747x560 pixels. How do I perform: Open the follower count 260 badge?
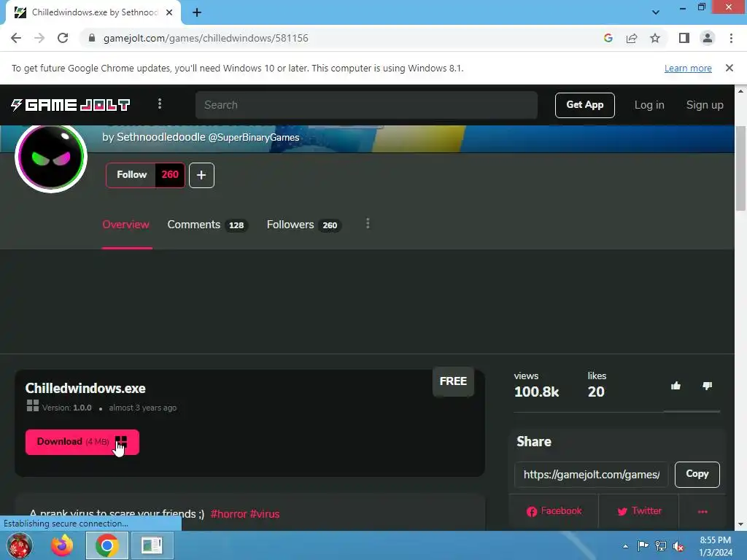coord(170,175)
